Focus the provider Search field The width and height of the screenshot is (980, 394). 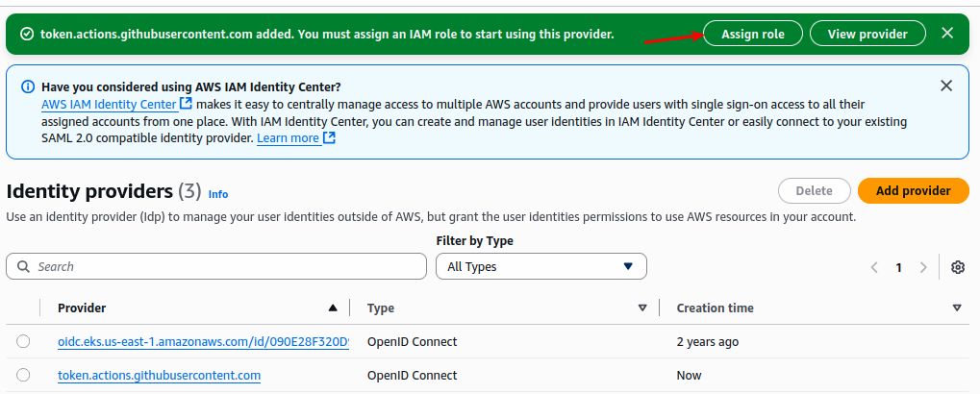click(216, 266)
